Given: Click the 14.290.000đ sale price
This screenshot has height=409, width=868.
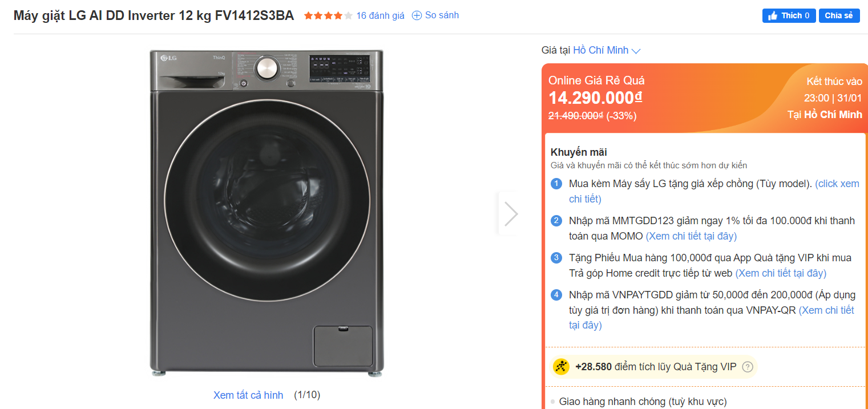Looking at the screenshot, I should 595,98.
